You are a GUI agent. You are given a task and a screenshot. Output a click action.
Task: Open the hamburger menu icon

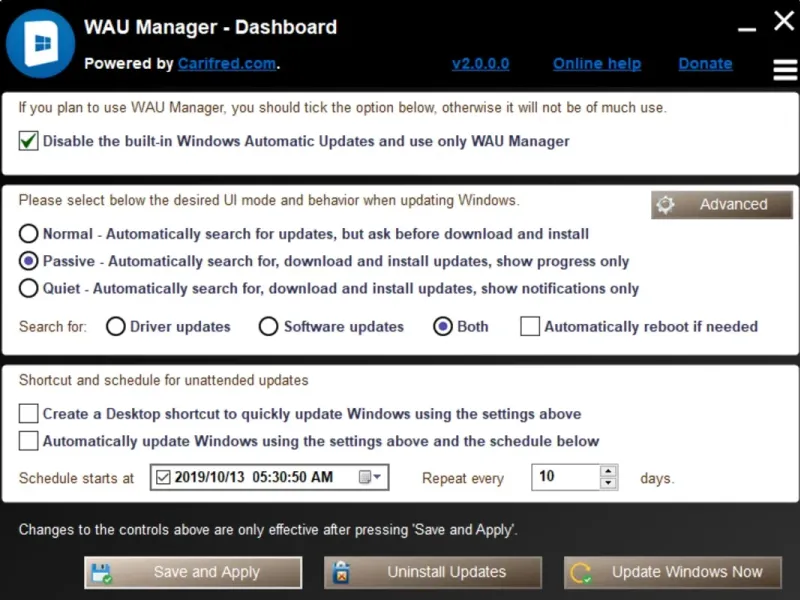(785, 70)
